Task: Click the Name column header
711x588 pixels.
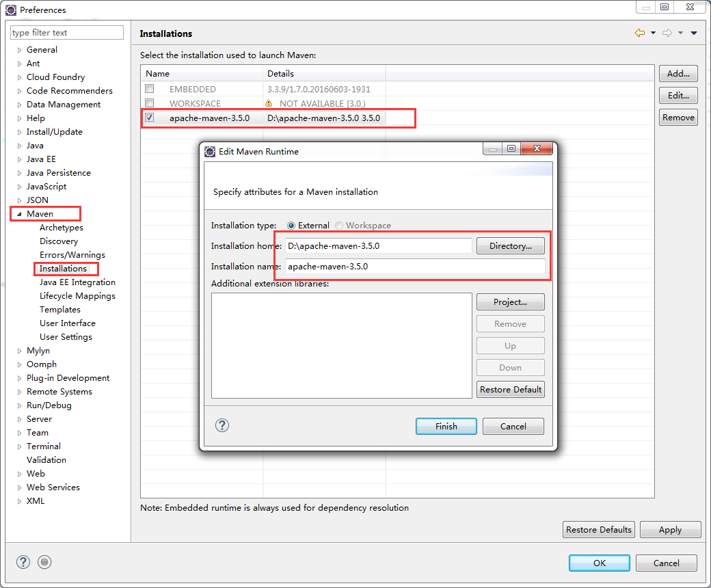Action: pyautogui.click(x=202, y=73)
